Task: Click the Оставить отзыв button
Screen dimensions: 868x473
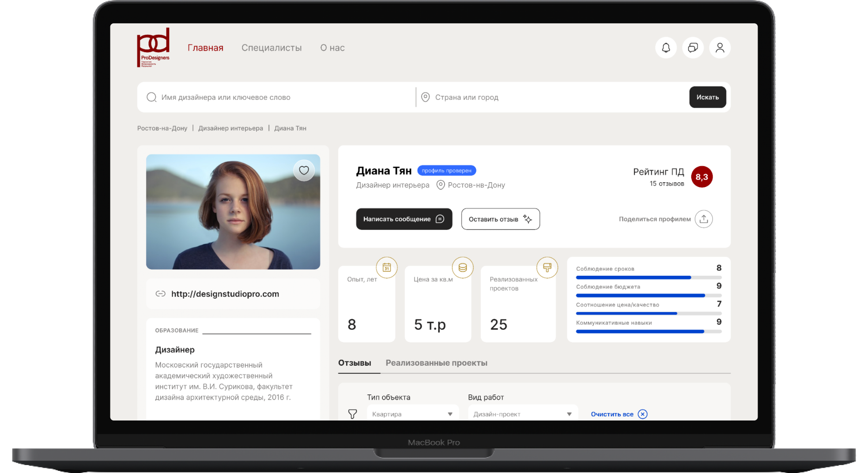Action: point(500,219)
